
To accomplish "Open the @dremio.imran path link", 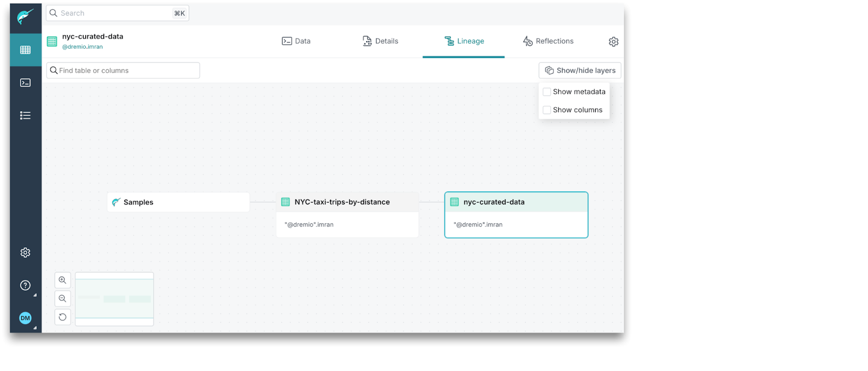I will (82, 47).
